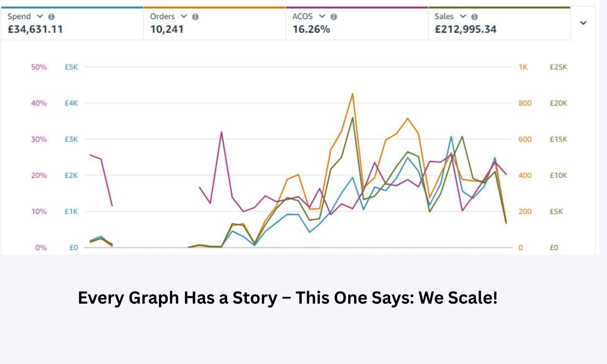Viewport: 607px width, 364px height.
Task: Click the 50% ACOS axis label
Action: pyautogui.click(x=39, y=67)
